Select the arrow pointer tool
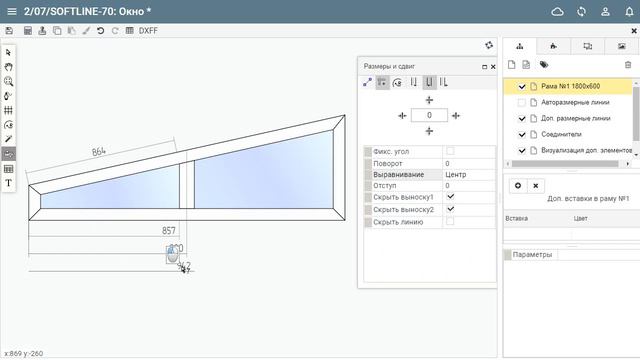 [x=9, y=53]
